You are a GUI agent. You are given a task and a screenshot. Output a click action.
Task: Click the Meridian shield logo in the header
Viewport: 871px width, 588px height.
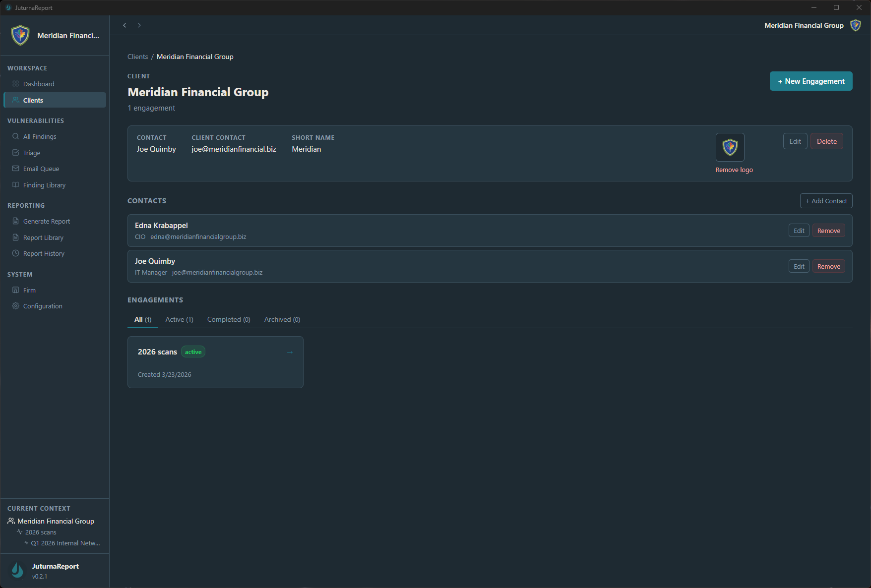tap(855, 25)
